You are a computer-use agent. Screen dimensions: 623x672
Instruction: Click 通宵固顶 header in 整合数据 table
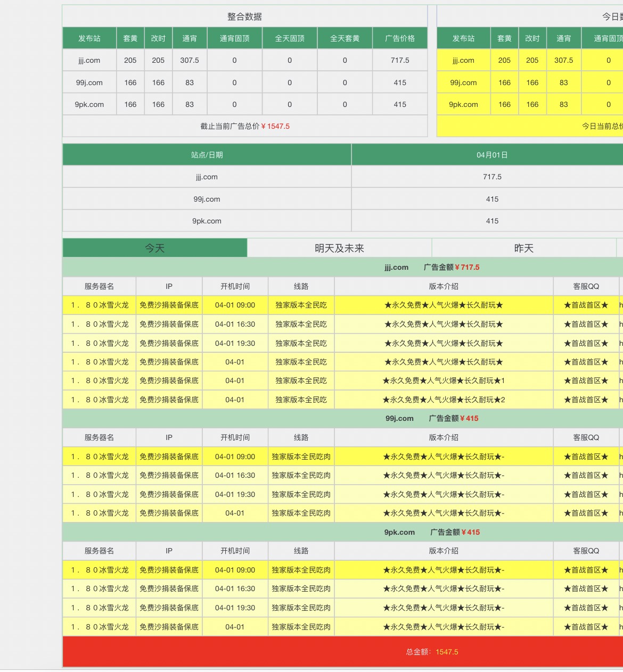[234, 38]
